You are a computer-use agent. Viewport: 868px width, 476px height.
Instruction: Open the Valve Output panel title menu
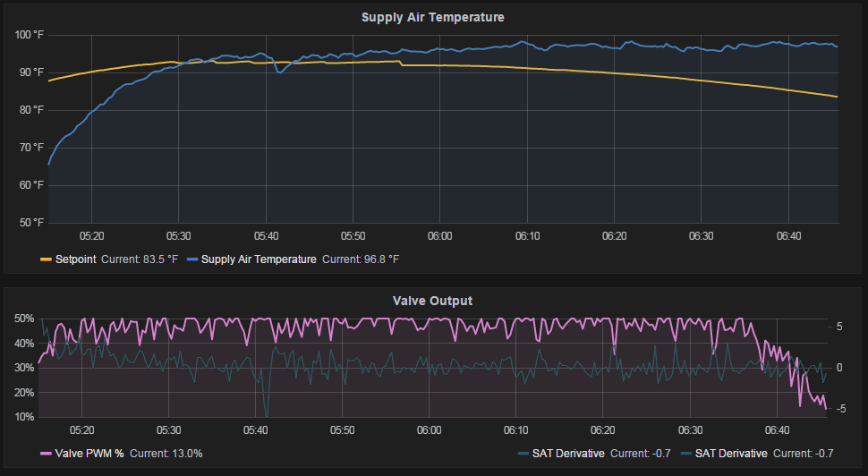(x=432, y=301)
